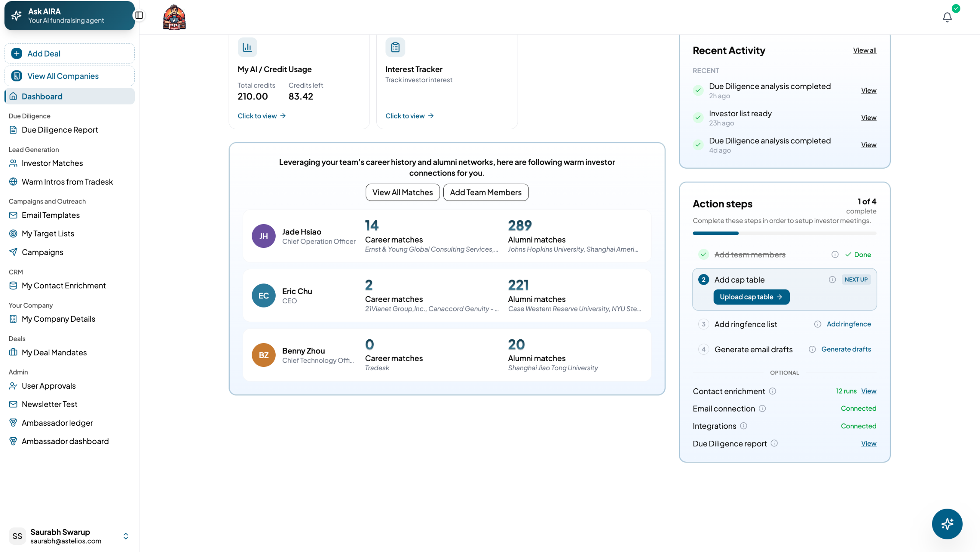
Task: Click the step 3 number circle
Action: [703, 324]
